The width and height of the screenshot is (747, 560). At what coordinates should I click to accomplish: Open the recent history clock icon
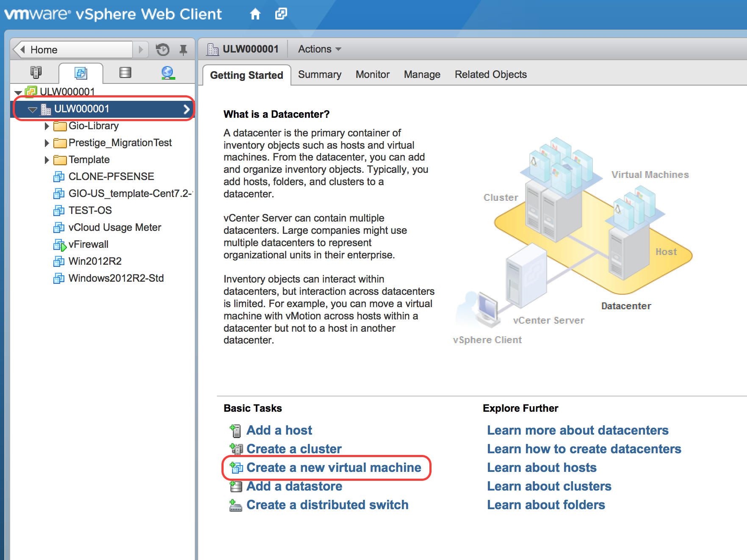(163, 50)
